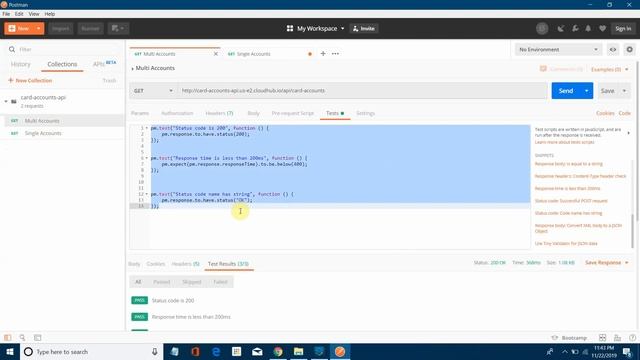Open the GET method dropdown
Screen dimensions: 640x360
tap(153, 91)
